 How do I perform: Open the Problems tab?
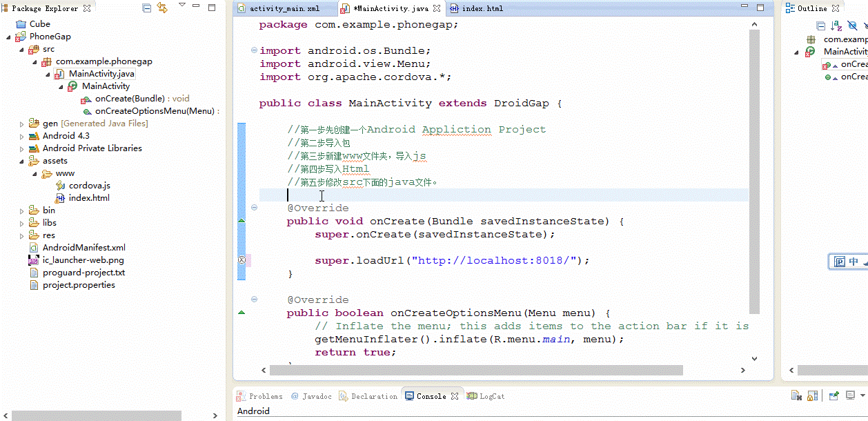(260, 396)
